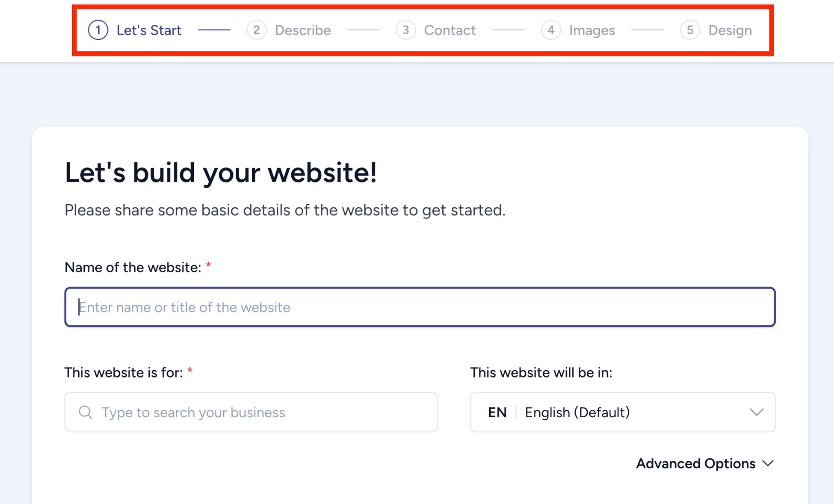Open the Design step
This screenshot has width=834, height=504.
pyautogui.click(x=730, y=30)
